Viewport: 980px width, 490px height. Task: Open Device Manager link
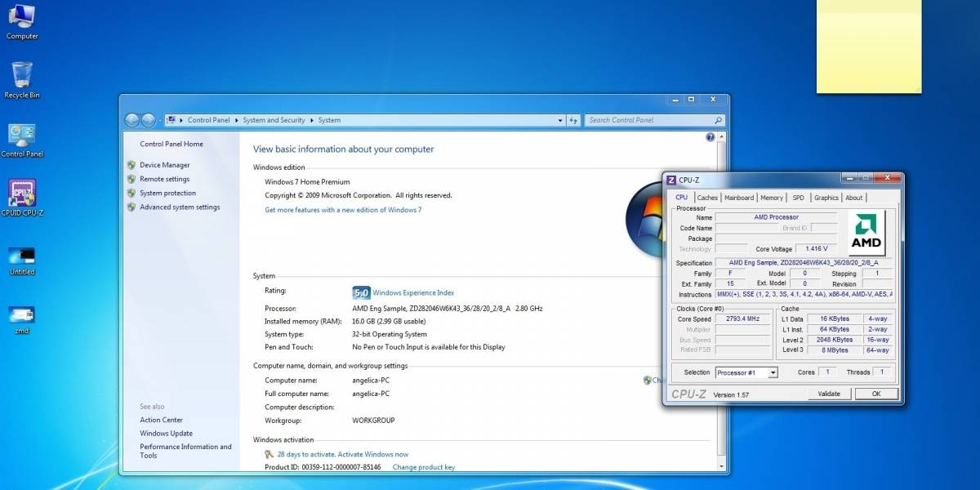pyautogui.click(x=165, y=165)
